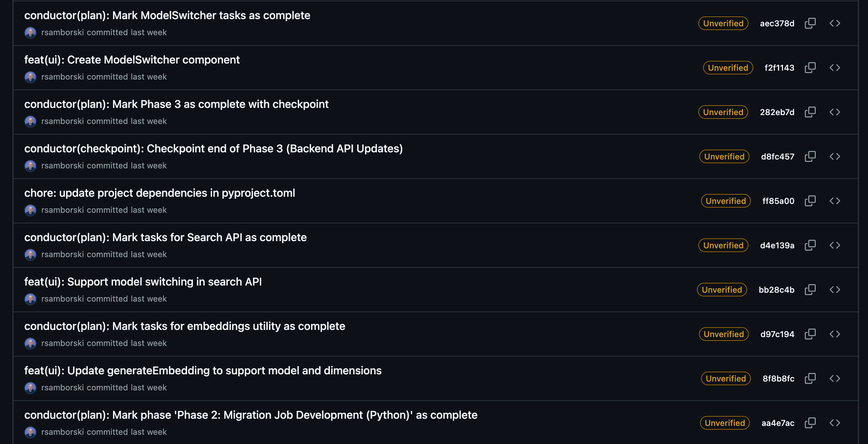Image resolution: width=868 pixels, height=444 pixels.
Task: Browse repository at commit d4e139a
Action: (x=835, y=245)
